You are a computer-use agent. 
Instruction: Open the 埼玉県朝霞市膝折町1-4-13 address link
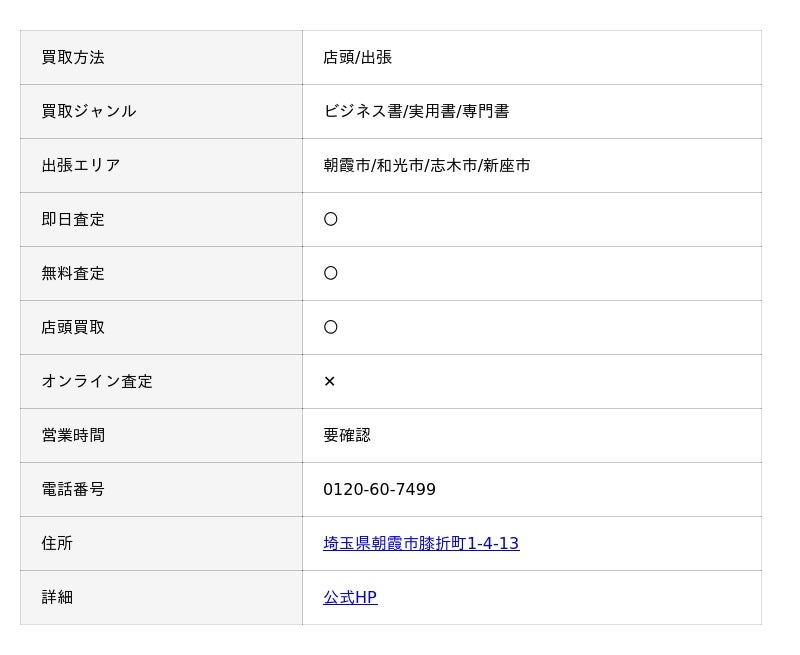[421, 543]
